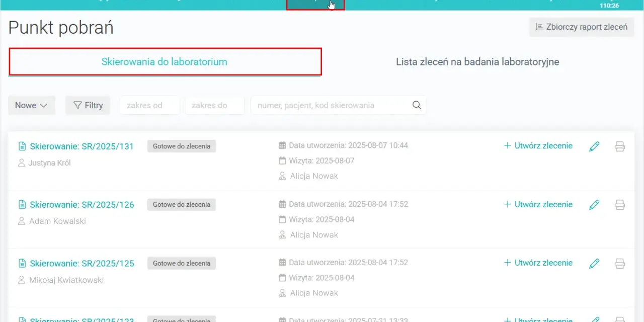Open referral Skierowanie: SR/2025/131
Screen dimensions: 644x322
(82, 146)
